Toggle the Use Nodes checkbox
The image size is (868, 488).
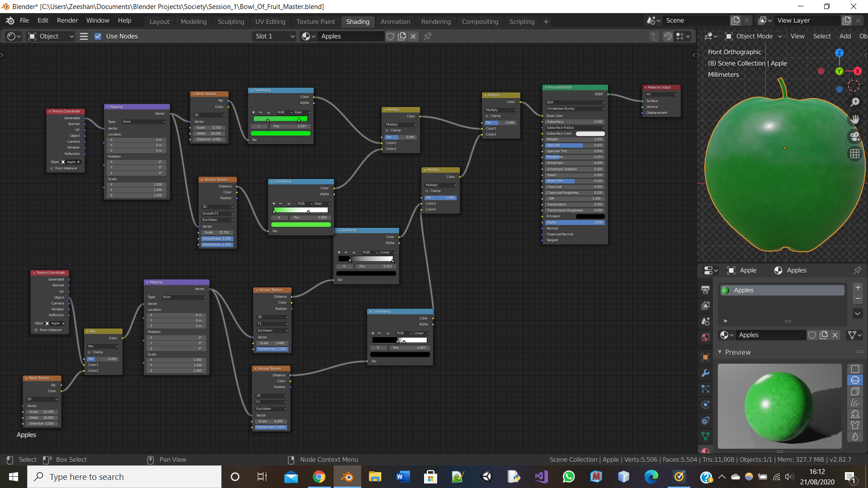coord(98,36)
